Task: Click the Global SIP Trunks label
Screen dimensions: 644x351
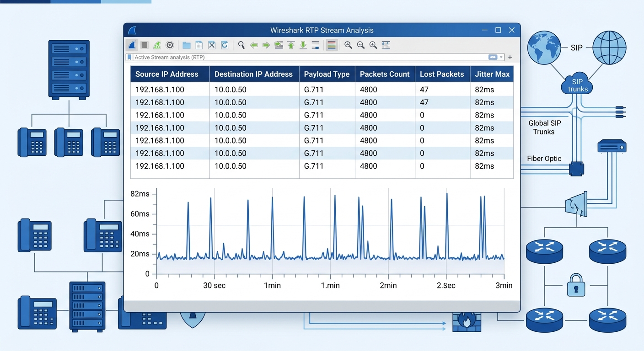Action: click(x=544, y=128)
